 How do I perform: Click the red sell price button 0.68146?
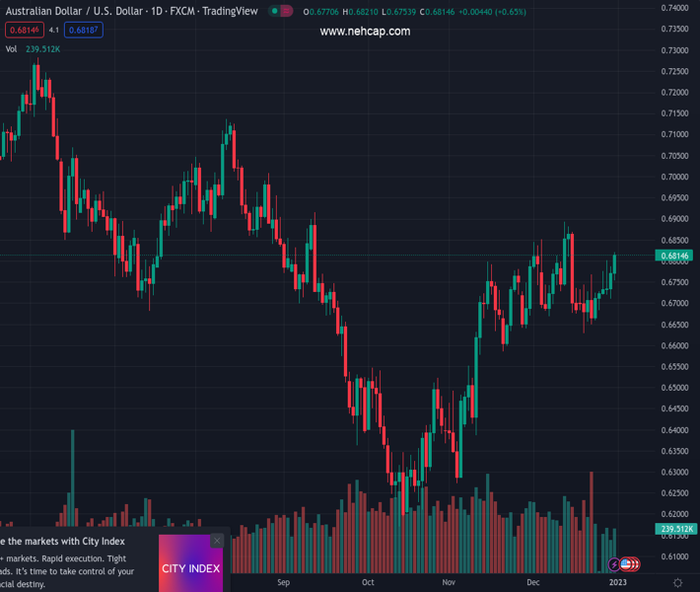pyautogui.click(x=22, y=30)
